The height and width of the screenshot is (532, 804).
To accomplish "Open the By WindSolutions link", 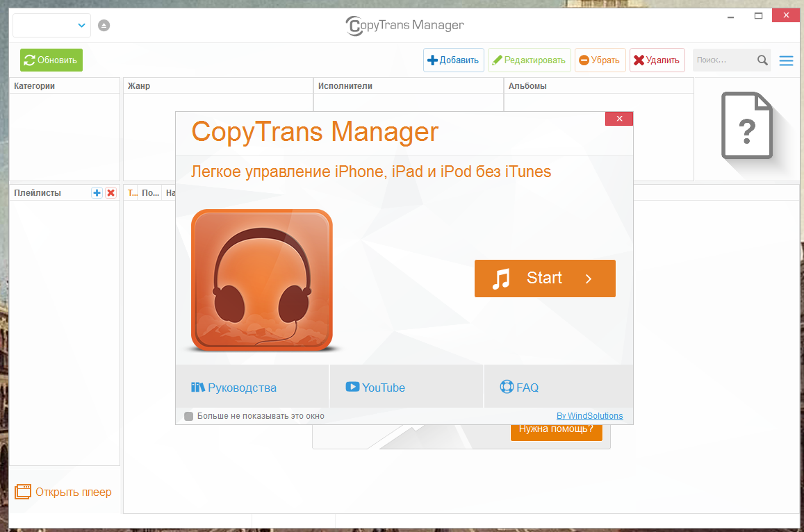I will pos(590,415).
